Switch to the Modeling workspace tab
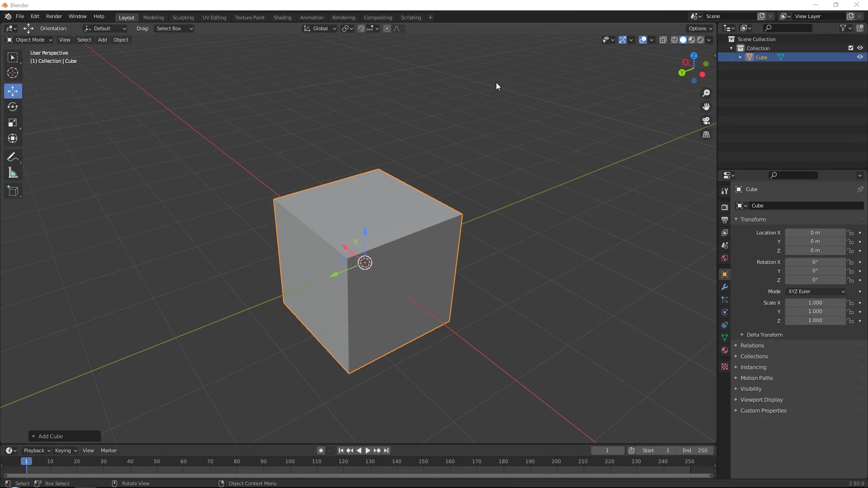Image resolution: width=868 pixels, height=488 pixels. pyautogui.click(x=153, y=18)
